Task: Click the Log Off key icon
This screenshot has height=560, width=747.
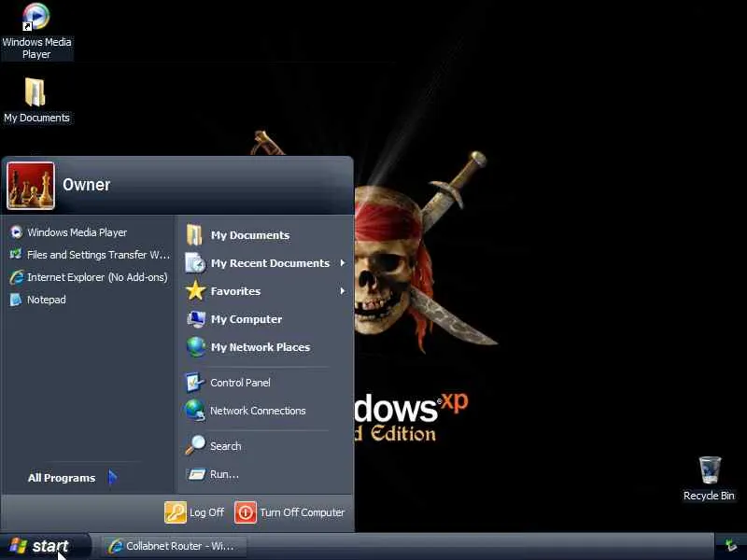Action: [x=176, y=512]
